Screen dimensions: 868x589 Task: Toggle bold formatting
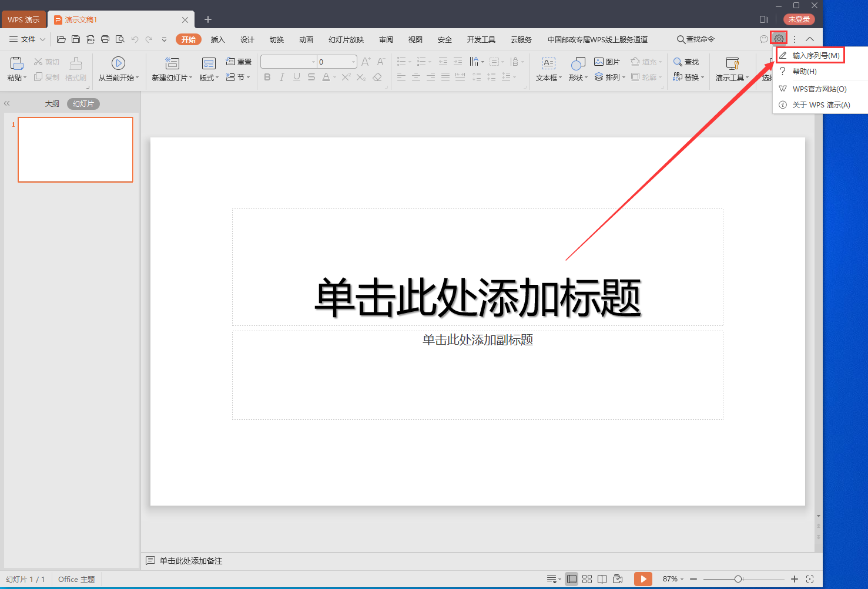(267, 77)
